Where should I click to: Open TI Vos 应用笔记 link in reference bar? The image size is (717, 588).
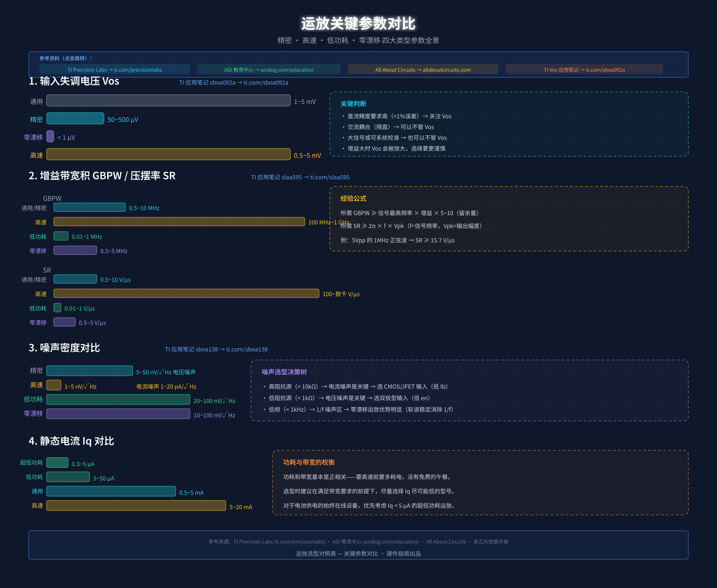tap(584, 69)
